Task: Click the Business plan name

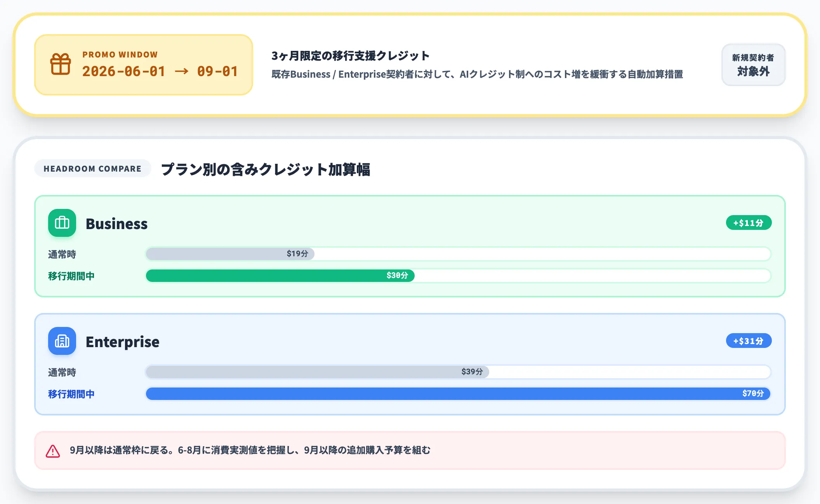Action: (x=116, y=224)
